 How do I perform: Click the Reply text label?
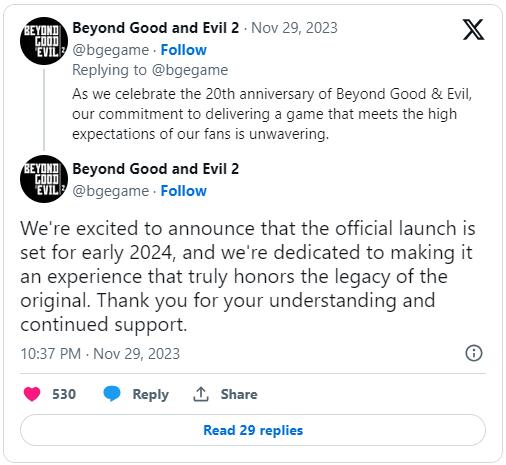(x=151, y=394)
